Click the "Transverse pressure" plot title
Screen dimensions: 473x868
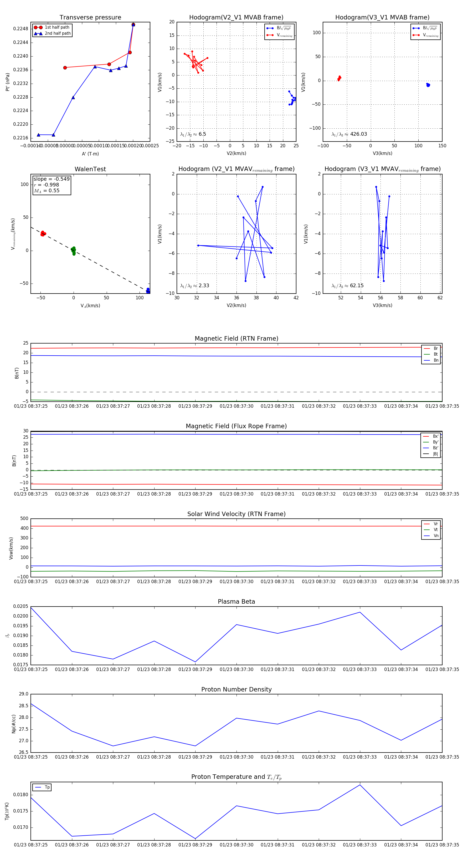click(90, 18)
